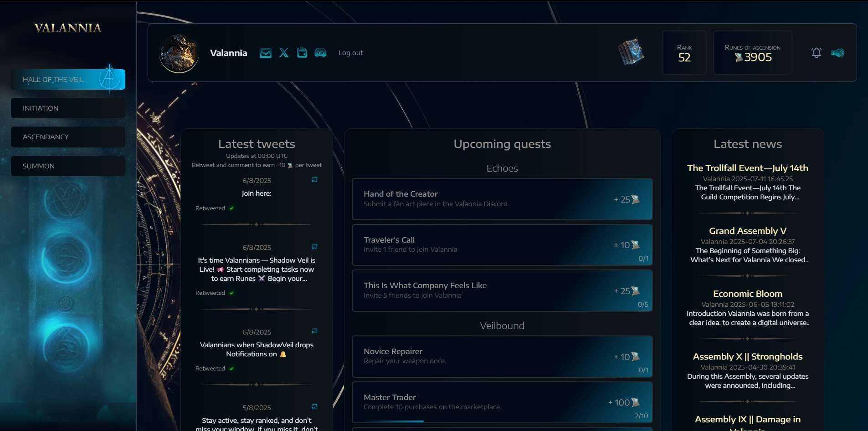Screen dimensions: 868x431
Task: Click 'Valannia 2025-07-11 16:45:25' timestamp
Action: (748, 179)
